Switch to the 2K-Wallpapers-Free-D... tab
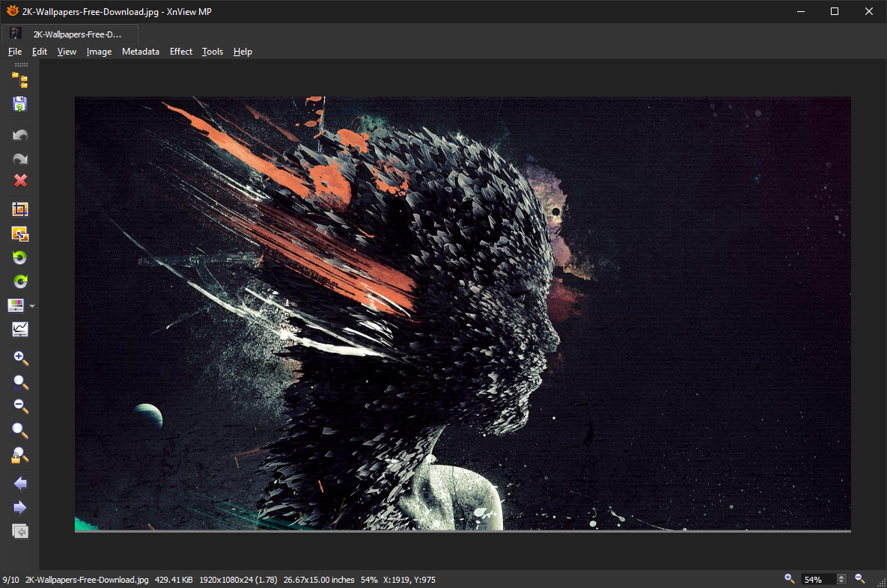The height and width of the screenshot is (588, 887). (76, 34)
